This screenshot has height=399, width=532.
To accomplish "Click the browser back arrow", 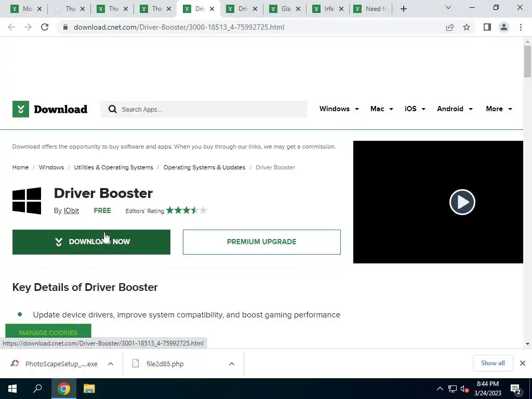I will [x=11, y=27].
